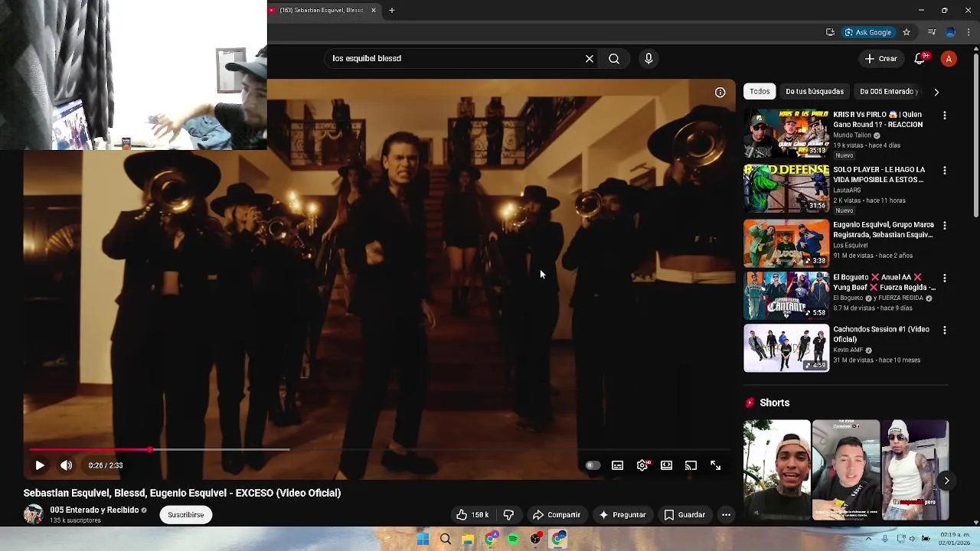Viewport: 980px width, 551px height.
Task: Open options for Cachondos Session video
Action: [x=944, y=330]
